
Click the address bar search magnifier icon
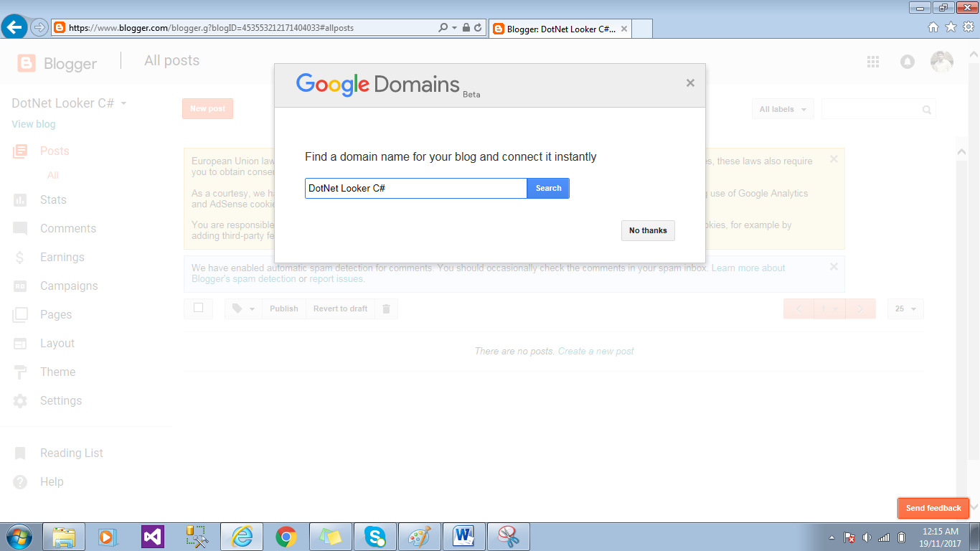click(x=443, y=28)
